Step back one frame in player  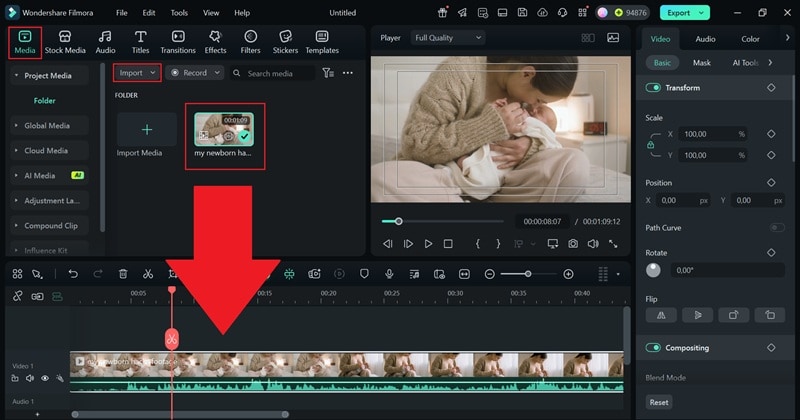(388, 244)
